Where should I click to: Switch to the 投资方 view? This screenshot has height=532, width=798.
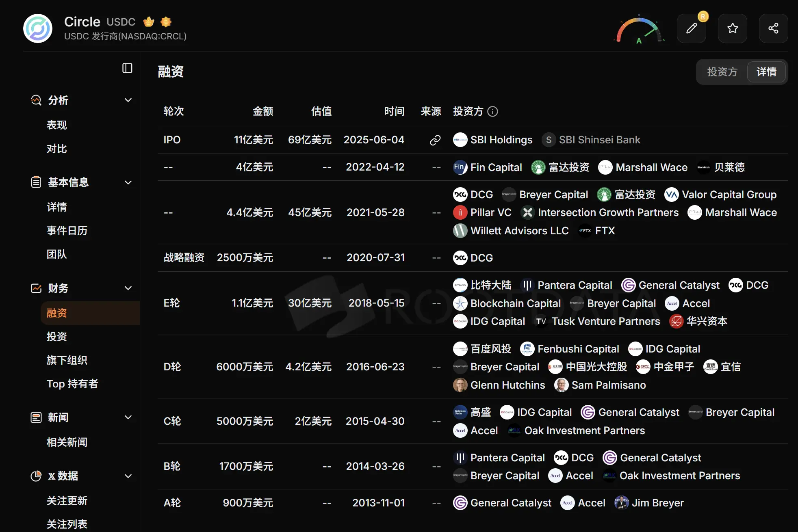722,72
